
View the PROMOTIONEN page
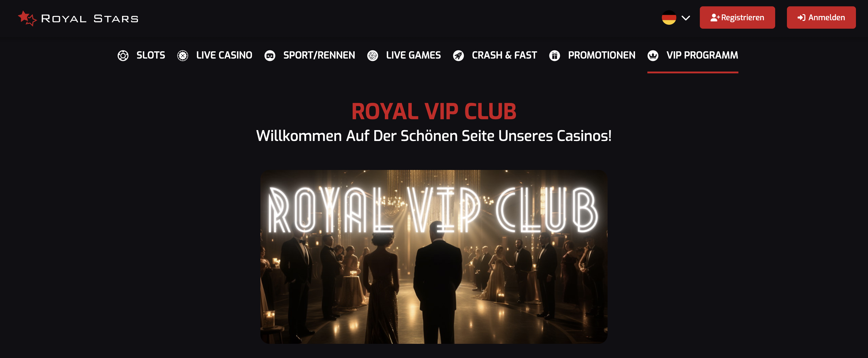tap(602, 55)
